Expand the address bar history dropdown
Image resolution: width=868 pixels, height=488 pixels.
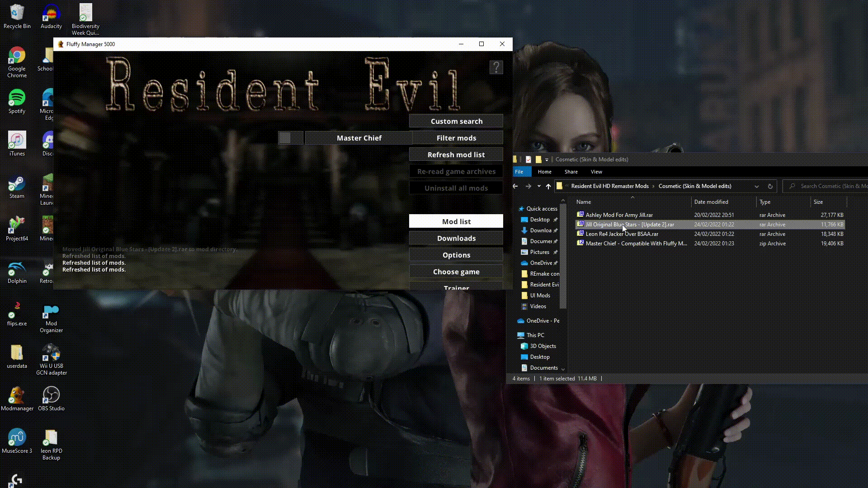click(756, 186)
